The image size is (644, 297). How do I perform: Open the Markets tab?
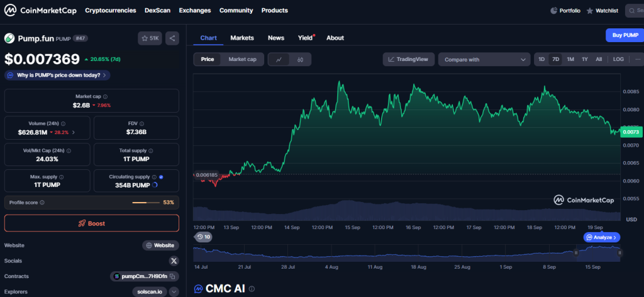242,38
